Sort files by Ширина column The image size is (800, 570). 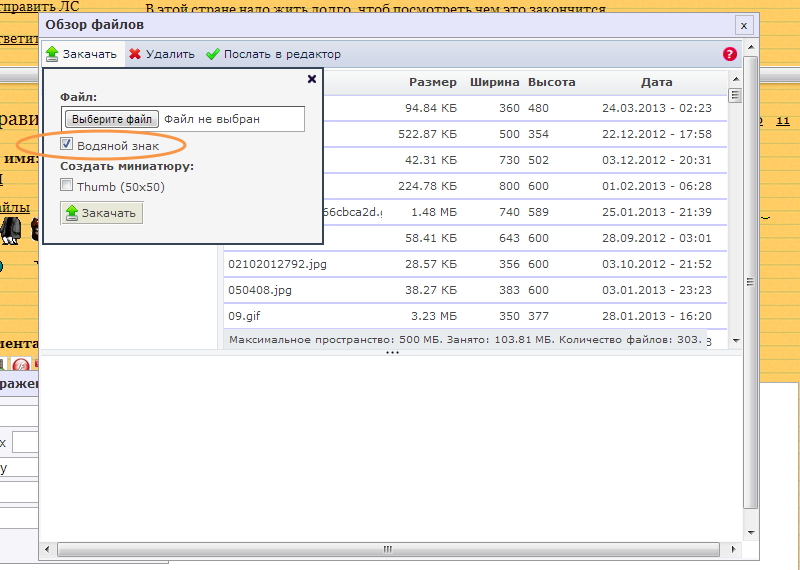(x=494, y=82)
